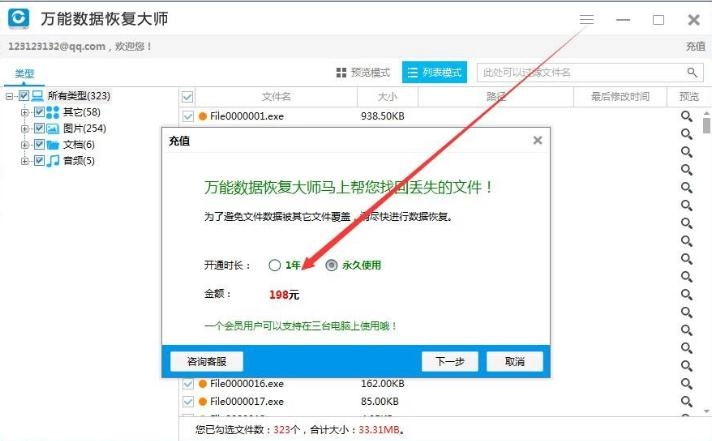Sort by 文件名 column header

click(x=276, y=97)
